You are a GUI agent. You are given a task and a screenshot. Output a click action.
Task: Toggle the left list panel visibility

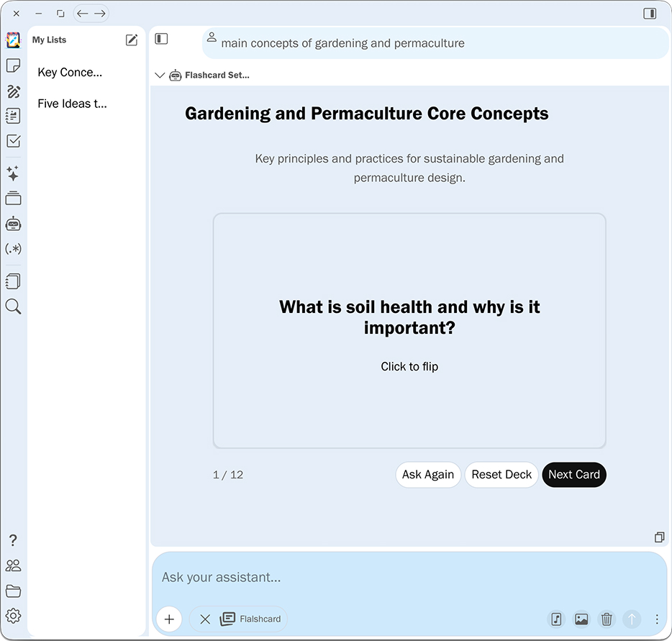(161, 39)
